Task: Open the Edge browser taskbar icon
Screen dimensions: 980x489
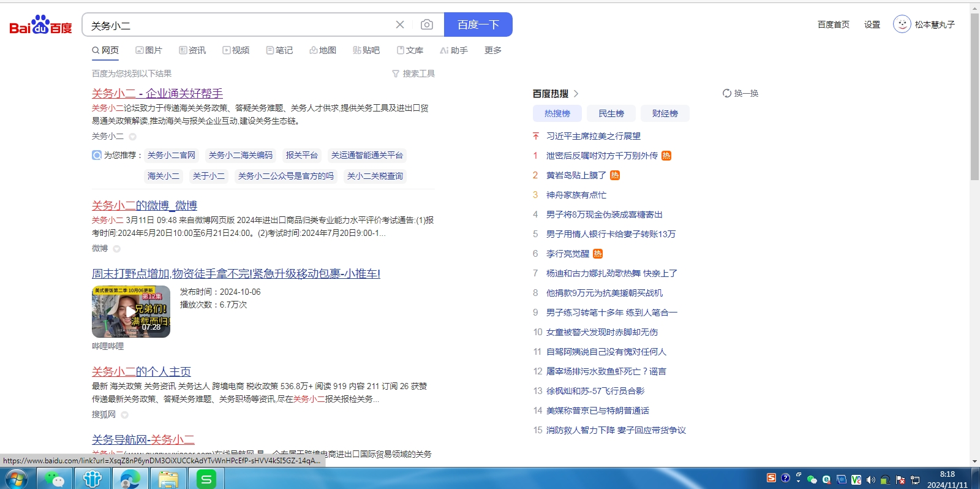Action: click(130, 479)
